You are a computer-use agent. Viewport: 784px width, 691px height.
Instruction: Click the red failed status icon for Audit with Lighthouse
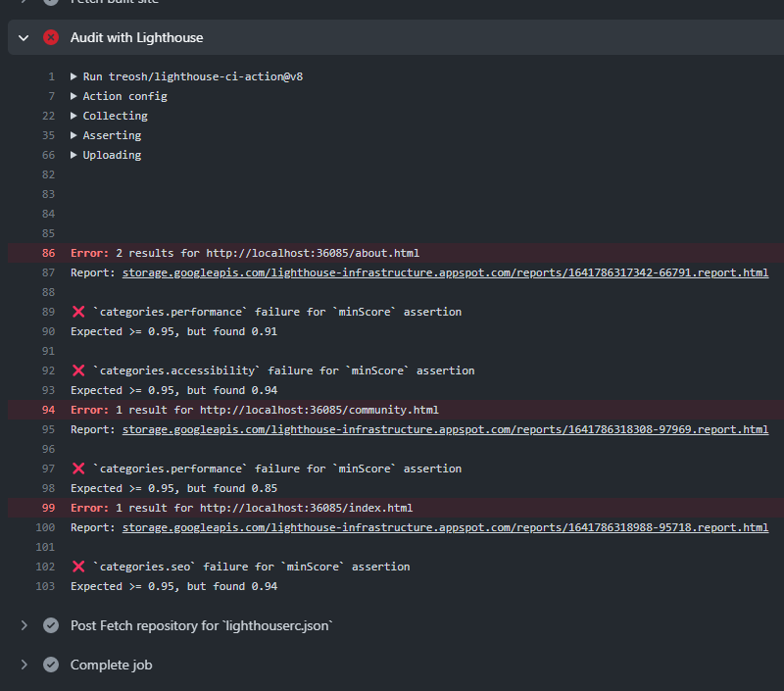pos(51,37)
